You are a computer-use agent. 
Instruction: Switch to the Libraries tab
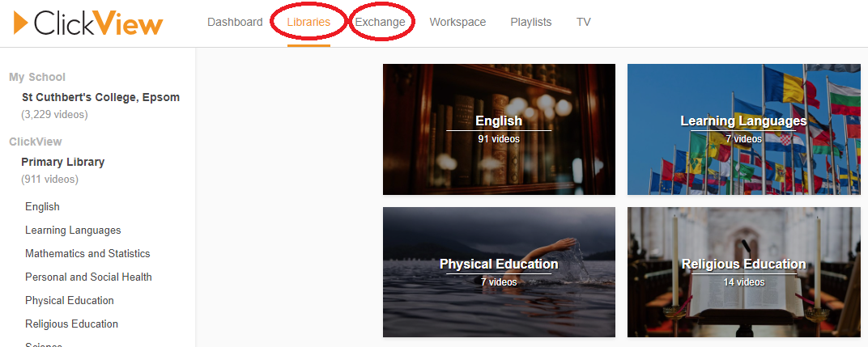click(x=308, y=22)
